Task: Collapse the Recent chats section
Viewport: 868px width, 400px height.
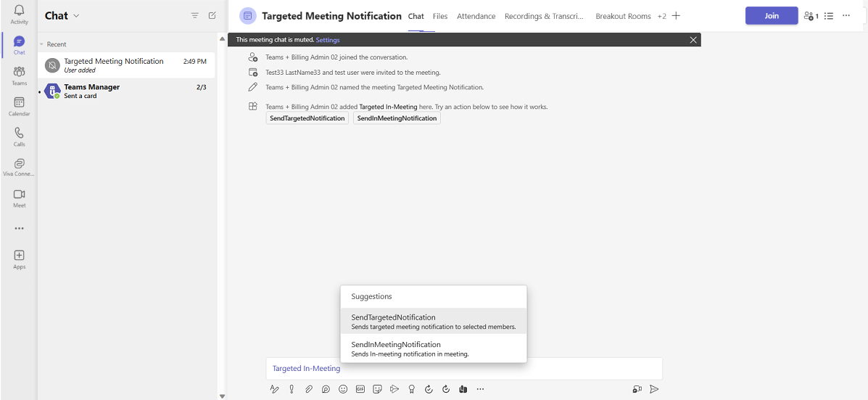Action: pyautogui.click(x=41, y=44)
